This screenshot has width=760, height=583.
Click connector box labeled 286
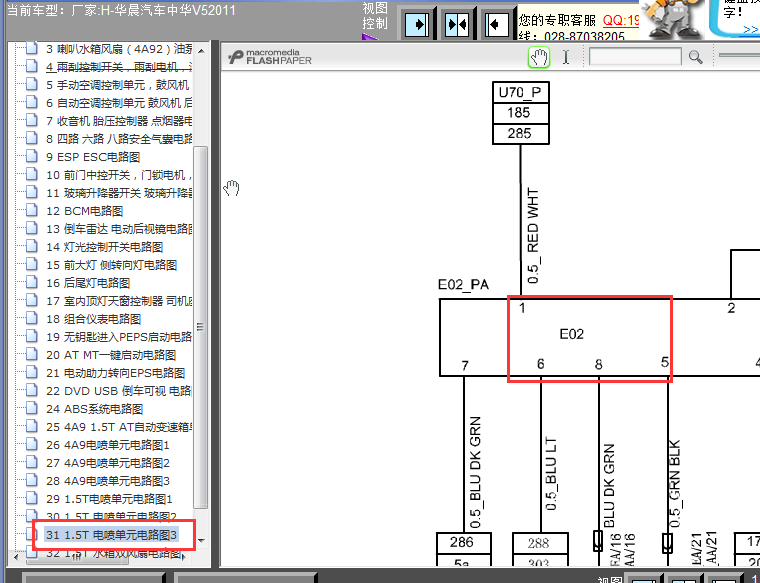point(464,542)
